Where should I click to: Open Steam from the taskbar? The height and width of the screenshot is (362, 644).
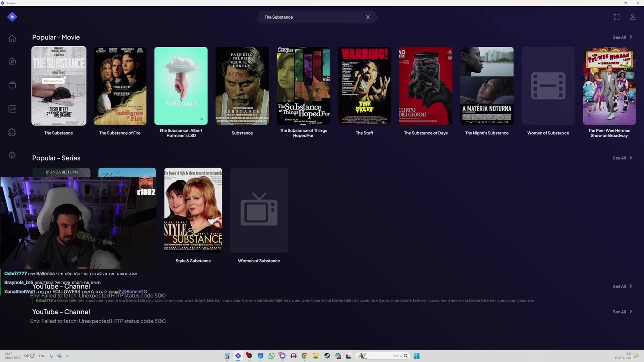click(327, 356)
